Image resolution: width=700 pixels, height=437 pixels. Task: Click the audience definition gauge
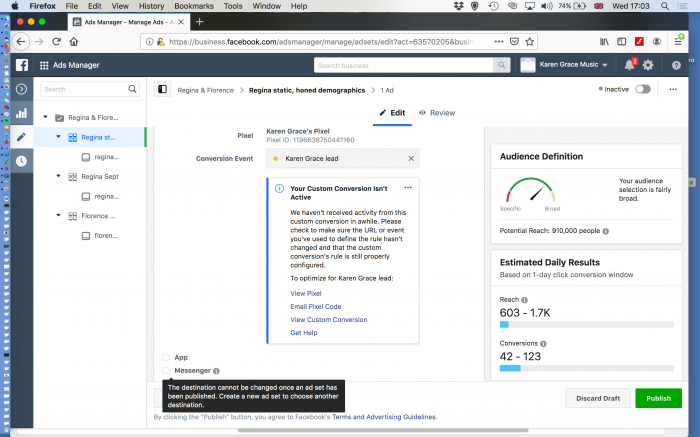click(x=530, y=190)
